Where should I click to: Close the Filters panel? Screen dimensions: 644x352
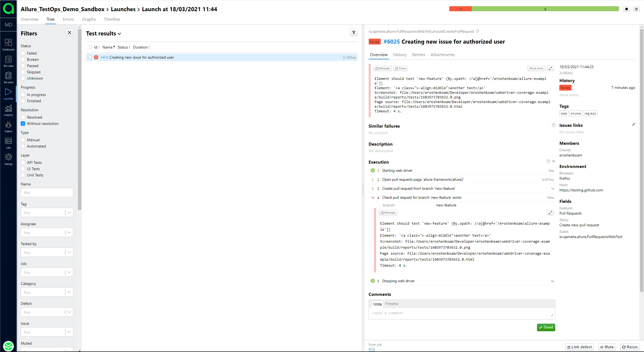[x=69, y=33]
